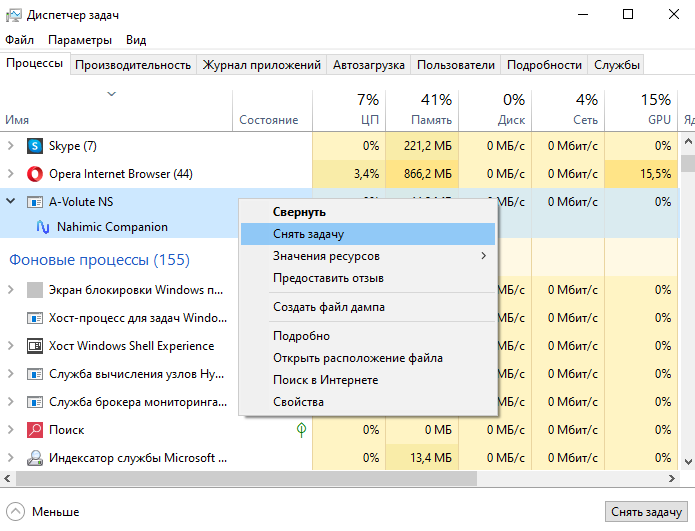Sort by the Диск column header
The height and width of the screenshot is (531, 695).
point(495,110)
